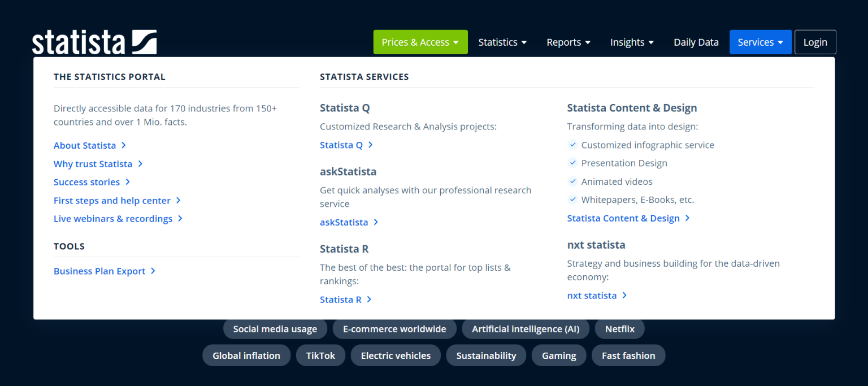Open First steps and help center
868x386 pixels.
(x=112, y=201)
